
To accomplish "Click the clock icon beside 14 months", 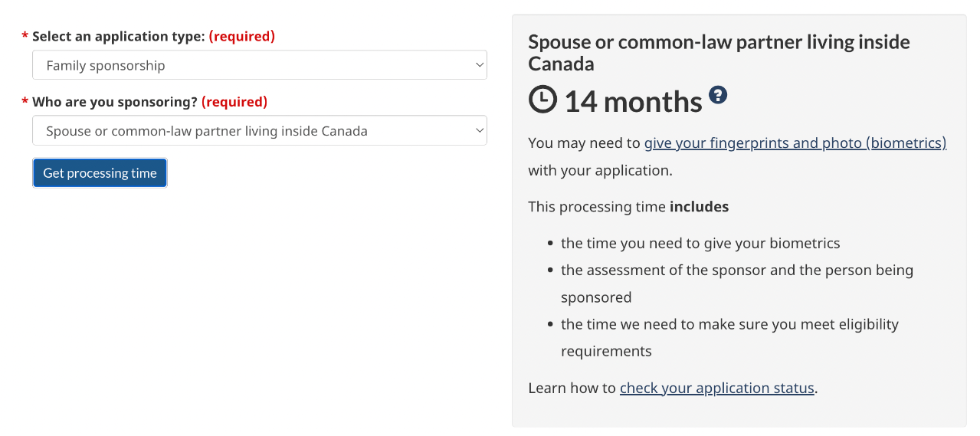I will [542, 100].
